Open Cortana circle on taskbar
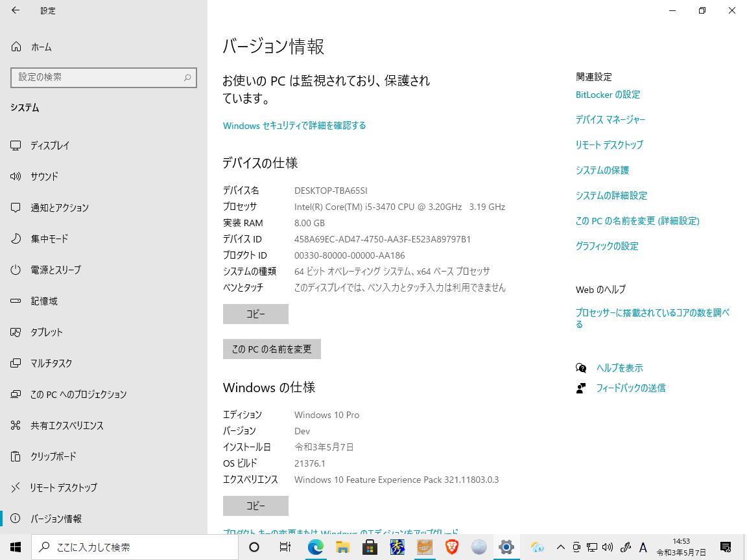This screenshot has width=747, height=560. click(x=254, y=547)
